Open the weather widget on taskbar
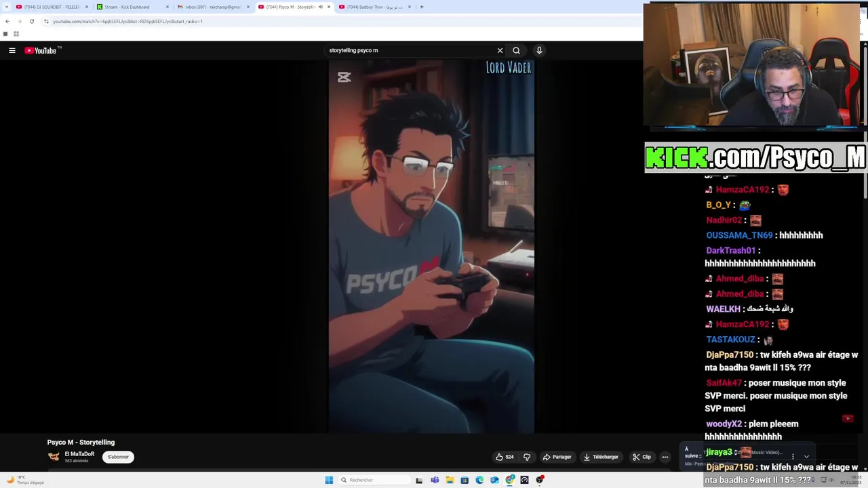Image resolution: width=868 pixels, height=488 pixels. tap(26, 480)
